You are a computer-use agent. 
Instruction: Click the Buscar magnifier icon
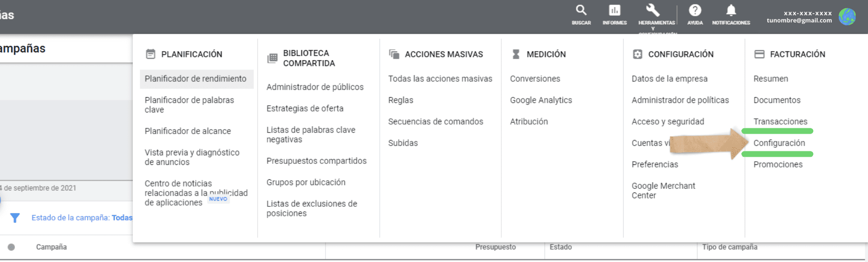[581, 10]
